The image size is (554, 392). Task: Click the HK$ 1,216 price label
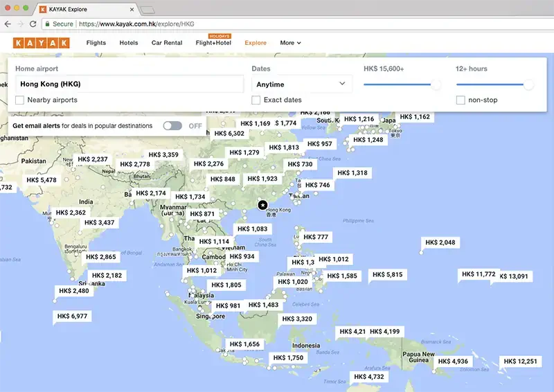tap(359, 119)
